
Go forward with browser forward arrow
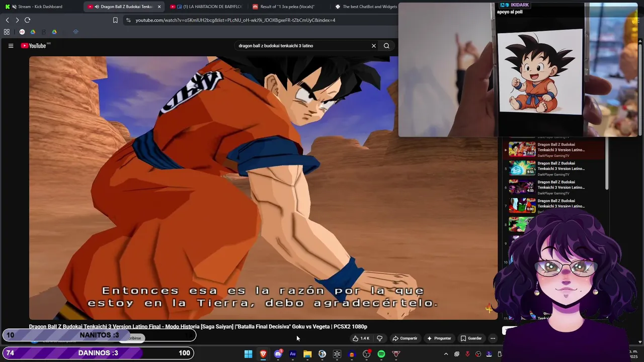click(17, 20)
